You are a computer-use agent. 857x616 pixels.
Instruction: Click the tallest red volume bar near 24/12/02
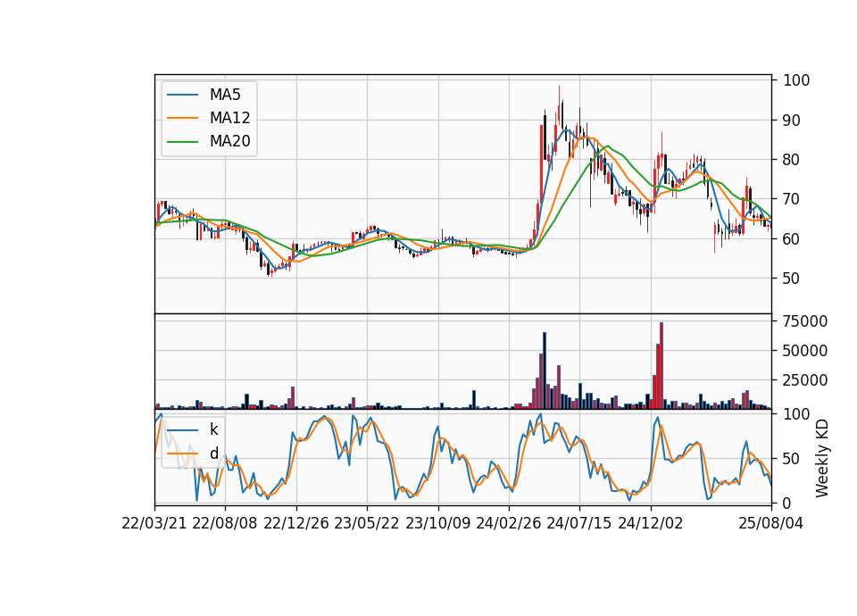point(661,366)
